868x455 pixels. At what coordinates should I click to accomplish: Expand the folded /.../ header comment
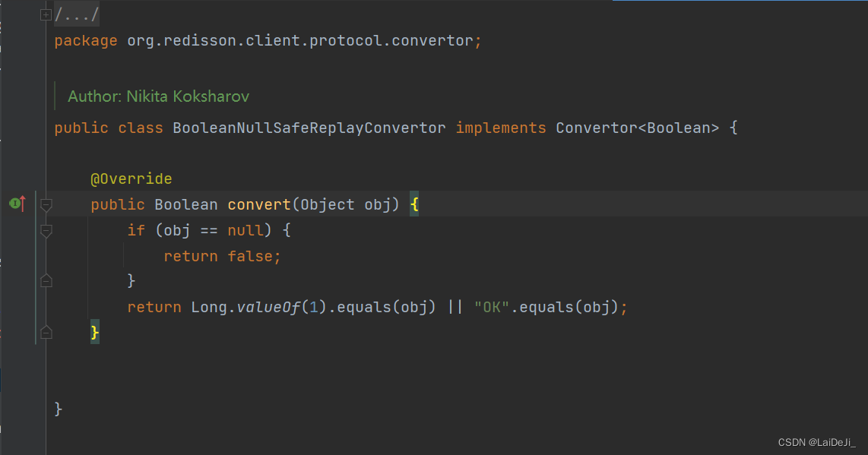pyautogui.click(x=46, y=14)
